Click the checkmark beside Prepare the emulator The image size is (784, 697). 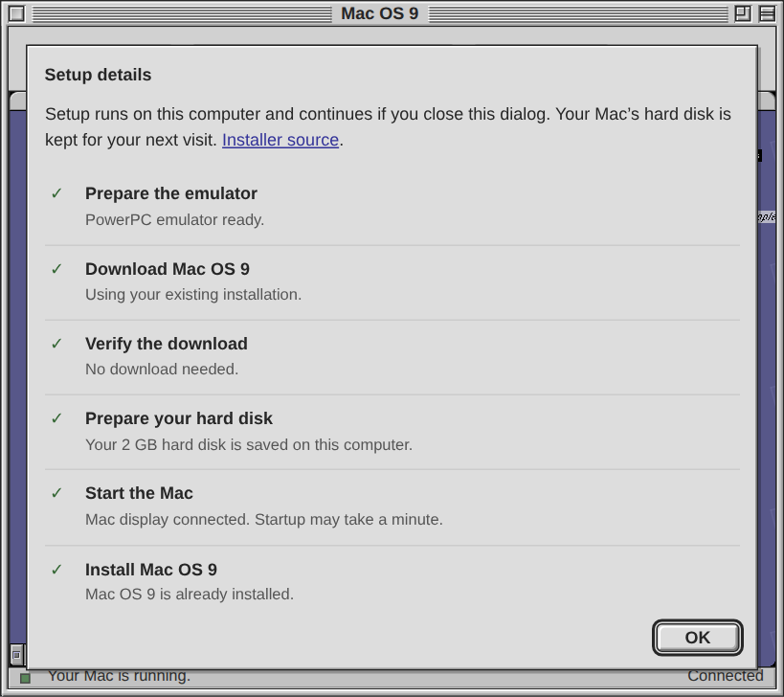pos(56,193)
